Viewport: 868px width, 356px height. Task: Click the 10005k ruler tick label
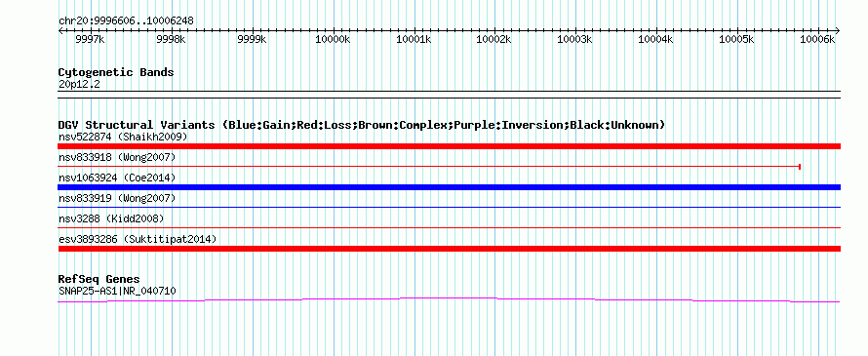click(x=736, y=40)
